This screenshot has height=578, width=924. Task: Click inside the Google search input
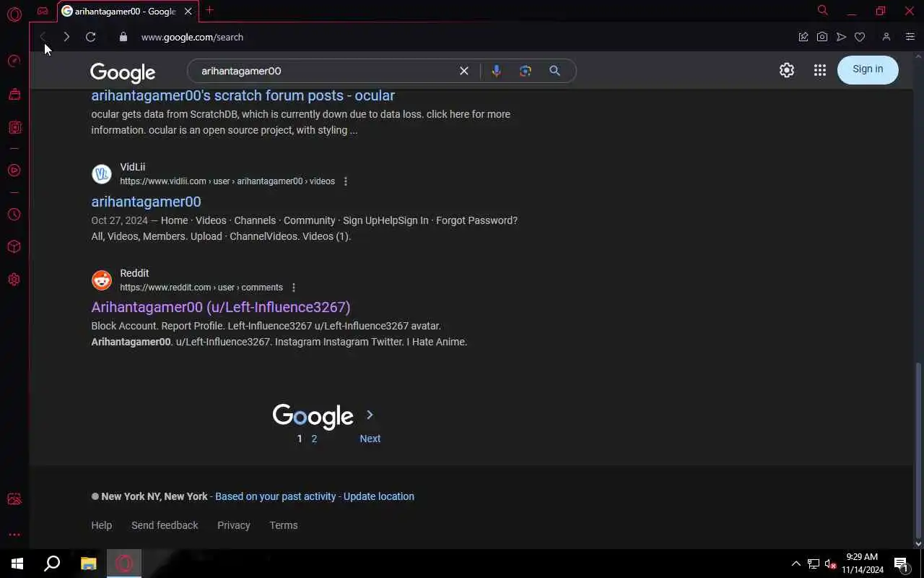tap(325, 71)
